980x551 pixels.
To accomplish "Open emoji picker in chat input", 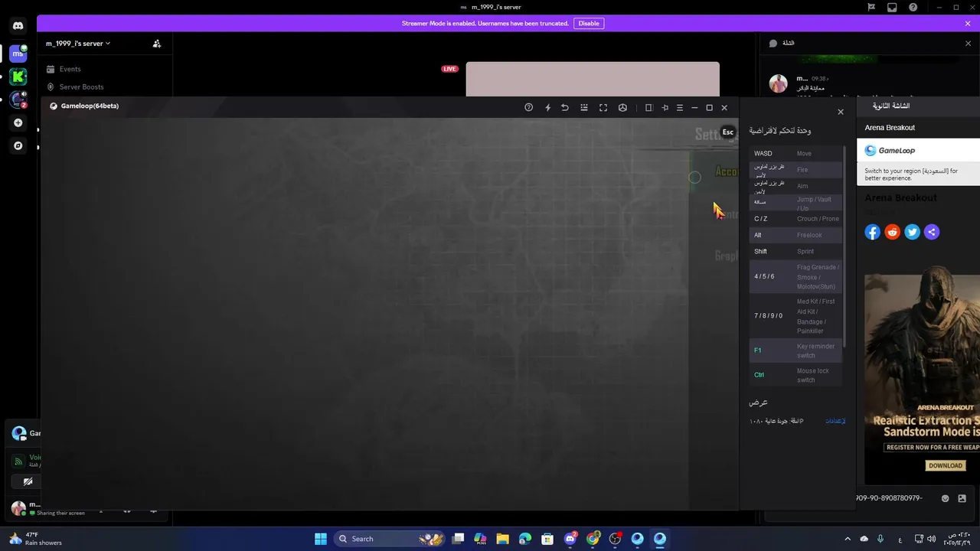I will point(946,498).
